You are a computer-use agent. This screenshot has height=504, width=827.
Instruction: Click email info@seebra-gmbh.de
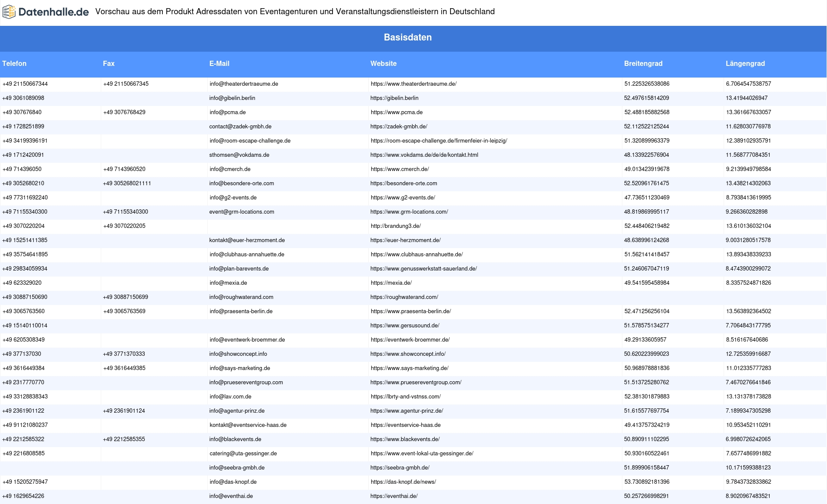(x=237, y=468)
